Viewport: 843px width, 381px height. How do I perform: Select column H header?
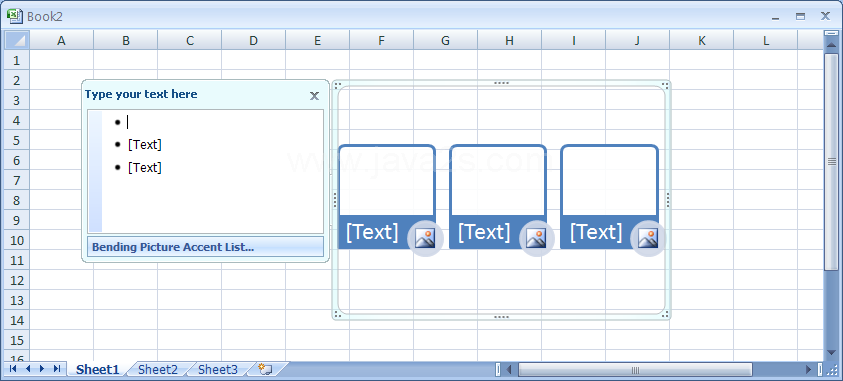tap(510, 40)
